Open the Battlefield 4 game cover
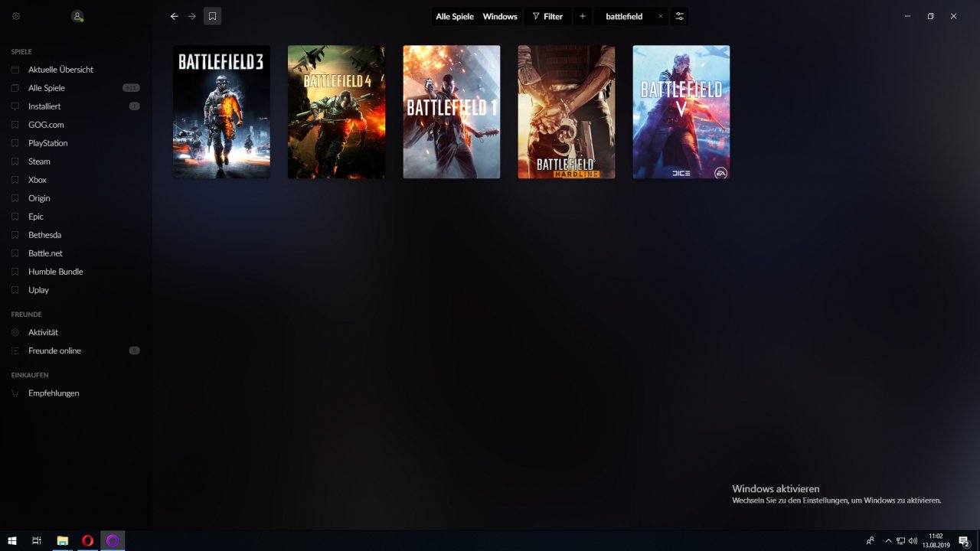The height and width of the screenshot is (551, 980). (336, 112)
